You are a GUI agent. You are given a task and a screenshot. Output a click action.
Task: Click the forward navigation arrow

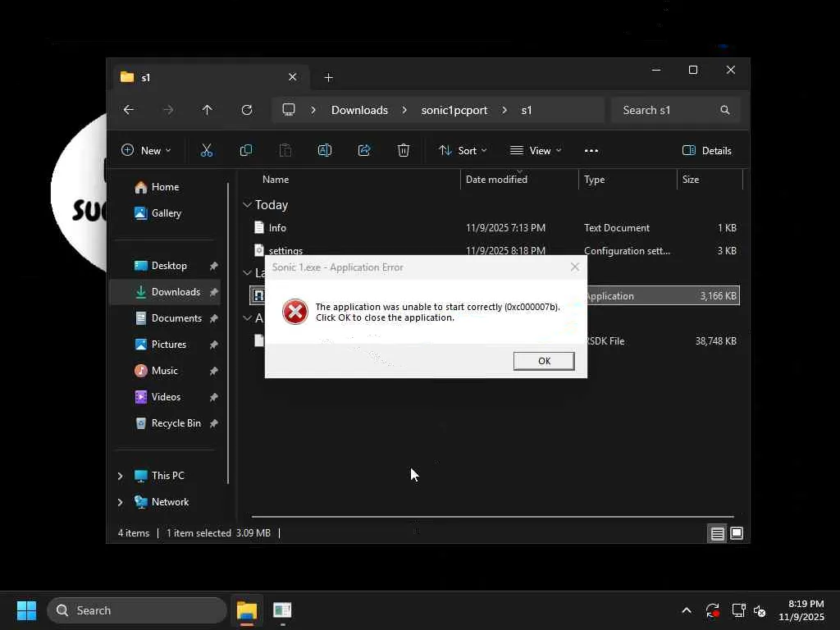168,110
